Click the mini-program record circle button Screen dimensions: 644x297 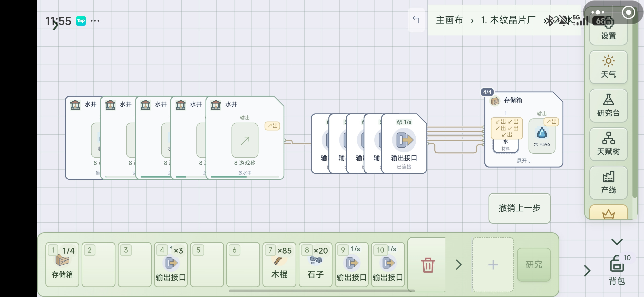coord(628,12)
